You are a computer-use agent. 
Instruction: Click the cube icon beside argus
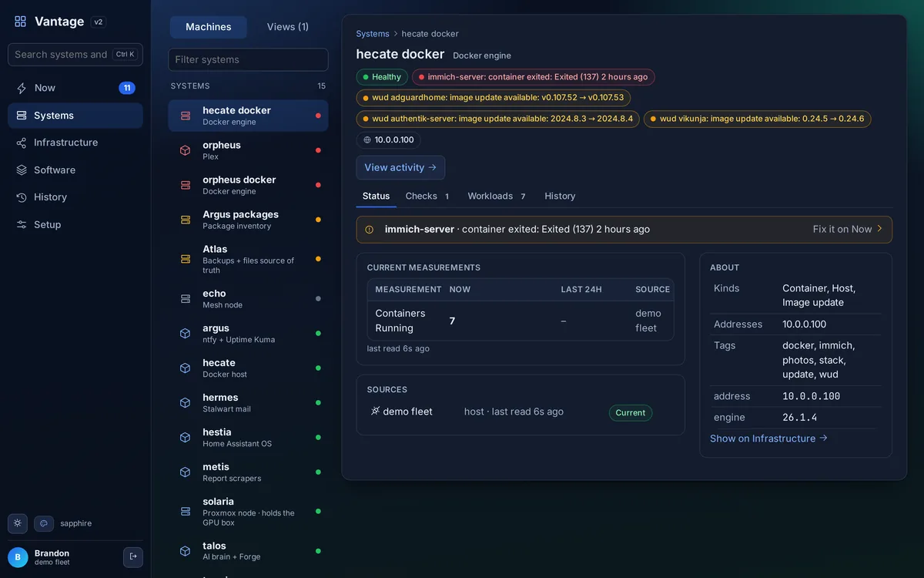pos(186,333)
